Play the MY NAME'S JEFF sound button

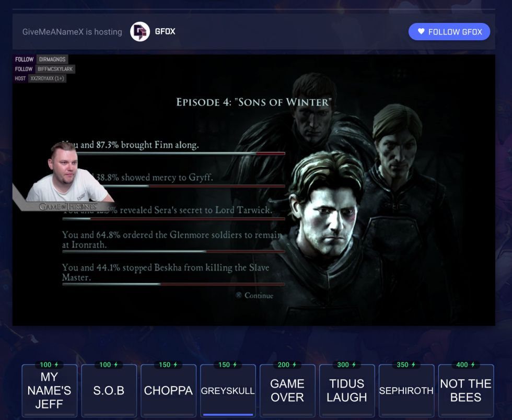coord(49,391)
